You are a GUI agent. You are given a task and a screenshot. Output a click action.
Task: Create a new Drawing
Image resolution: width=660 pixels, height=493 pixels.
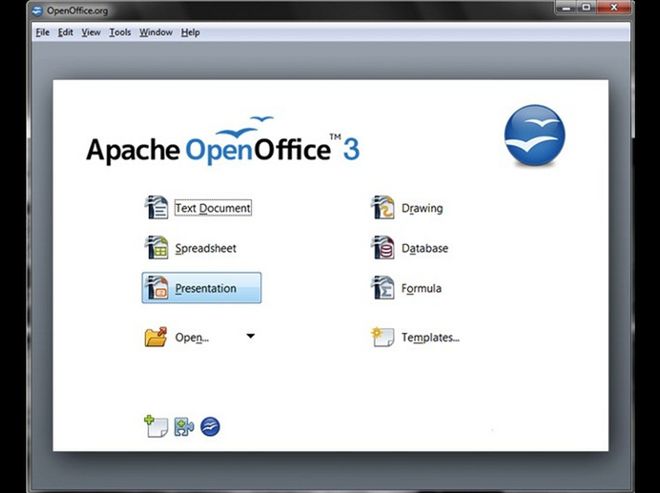tap(422, 208)
